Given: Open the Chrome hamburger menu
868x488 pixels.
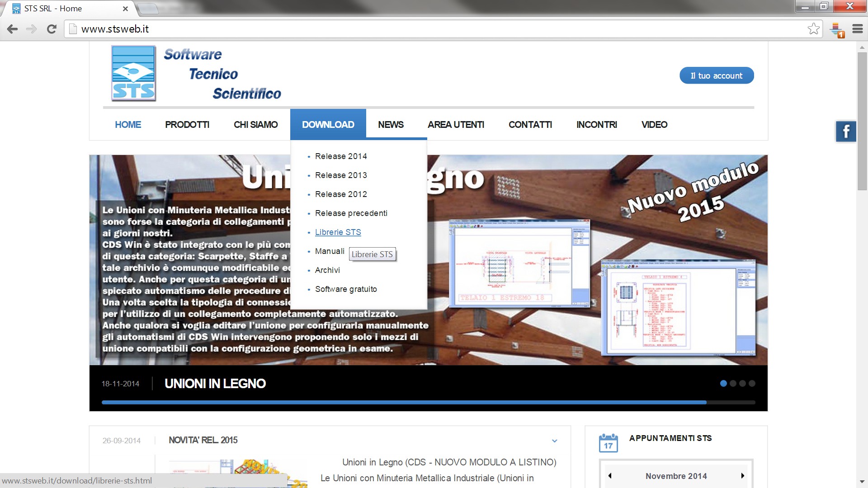Looking at the screenshot, I should click(858, 29).
